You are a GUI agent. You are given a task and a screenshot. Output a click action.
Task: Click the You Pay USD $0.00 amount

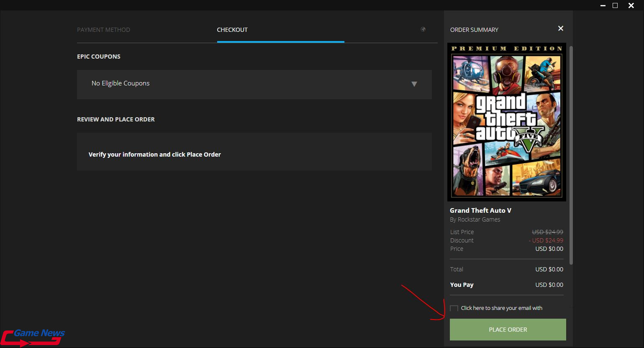click(x=549, y=285)
